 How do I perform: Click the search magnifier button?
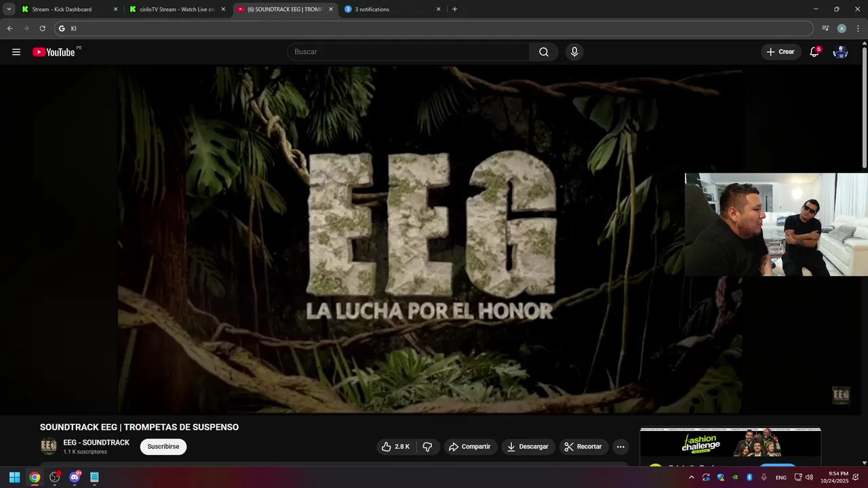(544, 52)
